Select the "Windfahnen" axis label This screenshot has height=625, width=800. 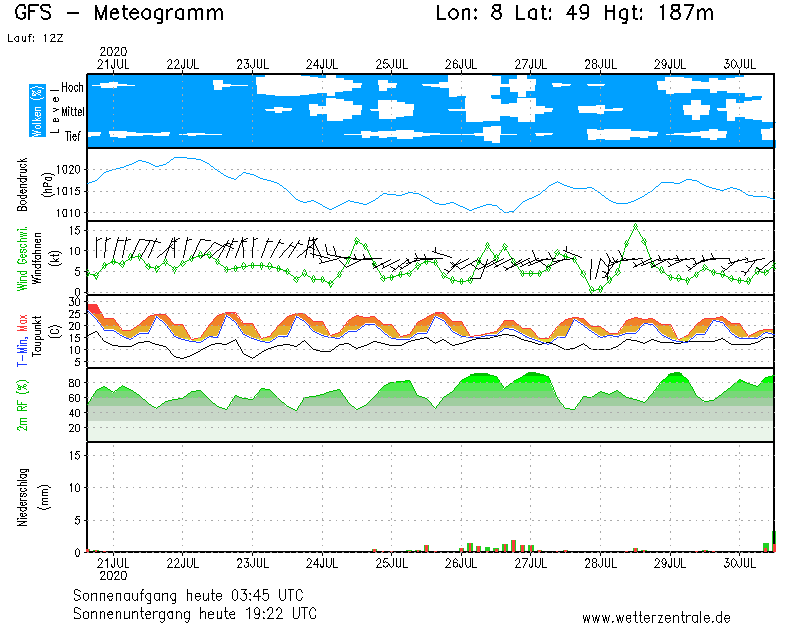[x=36, y=258]
